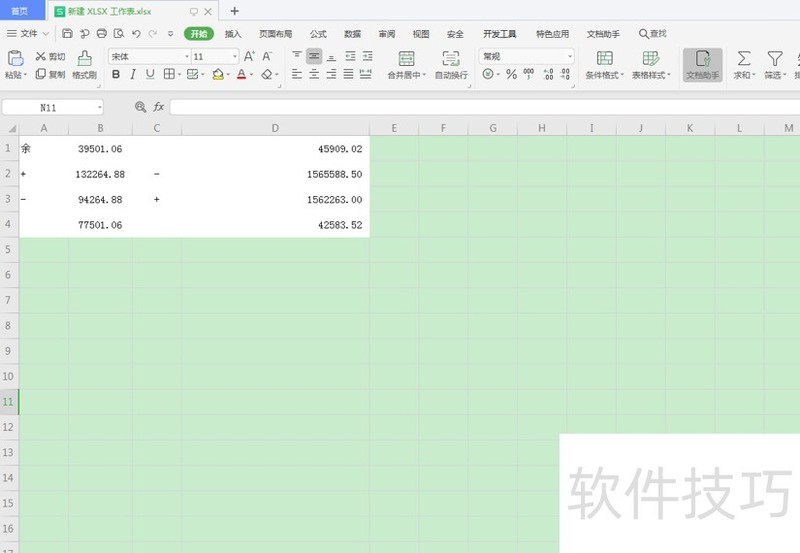Switch to the 页面布局 Page Layout tab
This screenshot has height=553, width=800.
[276, 34]
